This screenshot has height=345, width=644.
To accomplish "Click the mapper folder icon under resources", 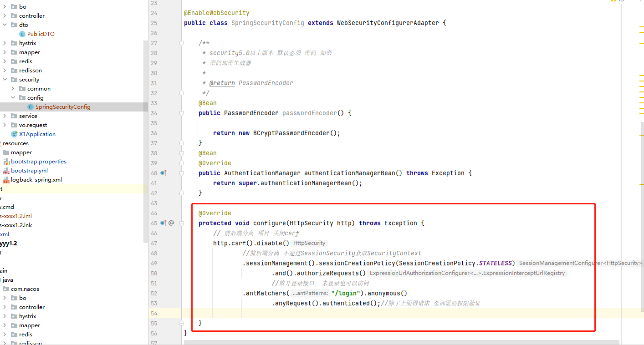I will (6, 152).
